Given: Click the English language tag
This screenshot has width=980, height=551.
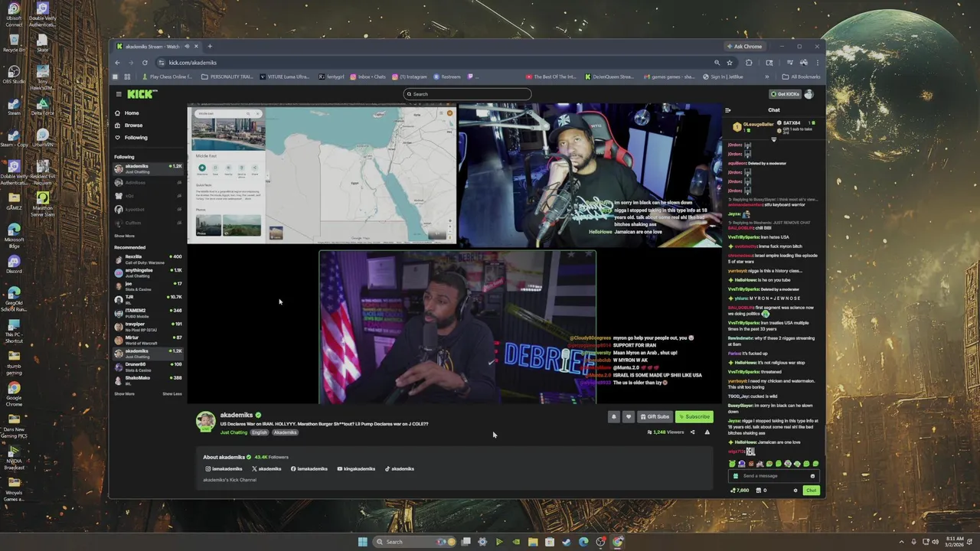Looking at the screenshot, I should click(260, 432).
